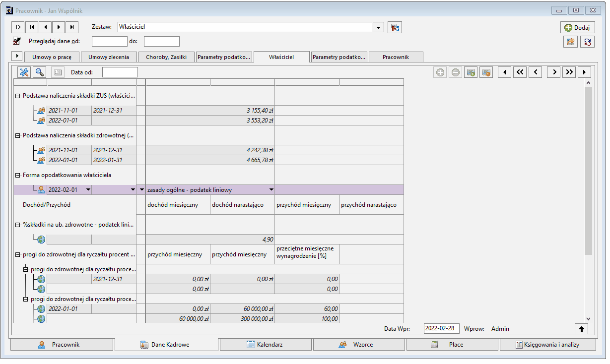Open the Księgowania i analizy section
The width and height of the screenshot is (610, 364).
point(547,345)
